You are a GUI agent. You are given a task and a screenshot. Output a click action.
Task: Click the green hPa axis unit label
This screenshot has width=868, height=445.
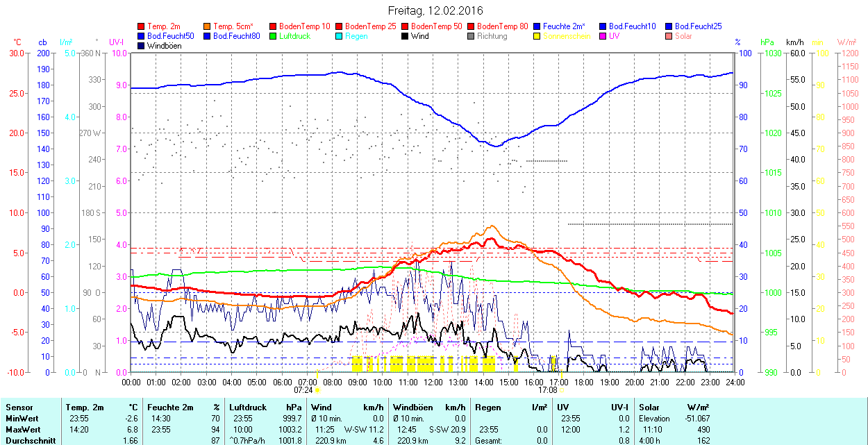767,42
